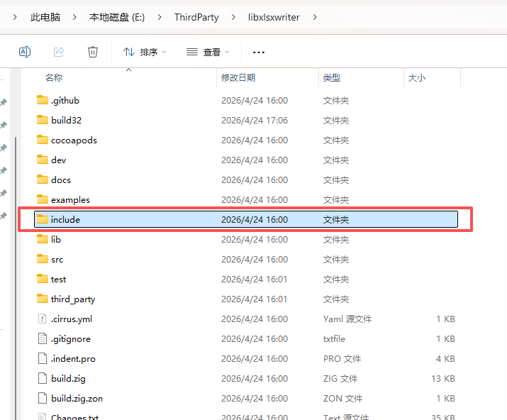Screen dimensions: 507x420
Task: Click the Share toolbar icon
Action: click(x=59, y=52)
